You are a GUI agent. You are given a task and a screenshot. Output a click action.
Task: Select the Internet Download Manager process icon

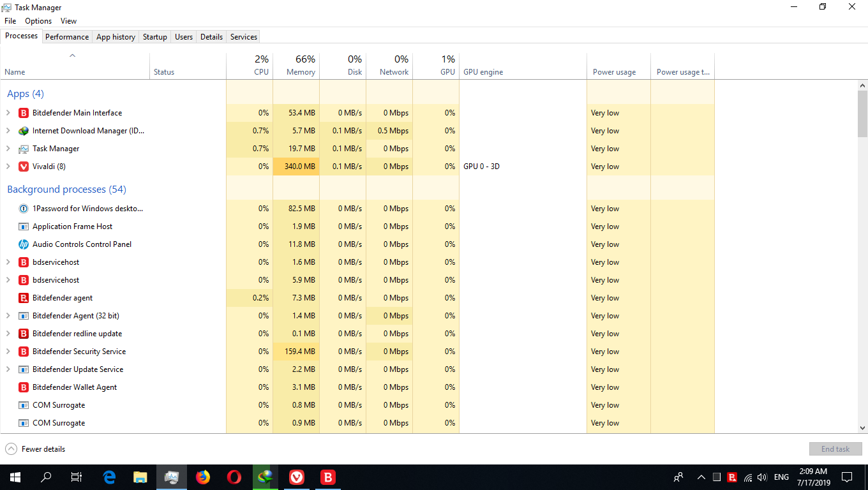pyautogui.click(x=24, y=131)
